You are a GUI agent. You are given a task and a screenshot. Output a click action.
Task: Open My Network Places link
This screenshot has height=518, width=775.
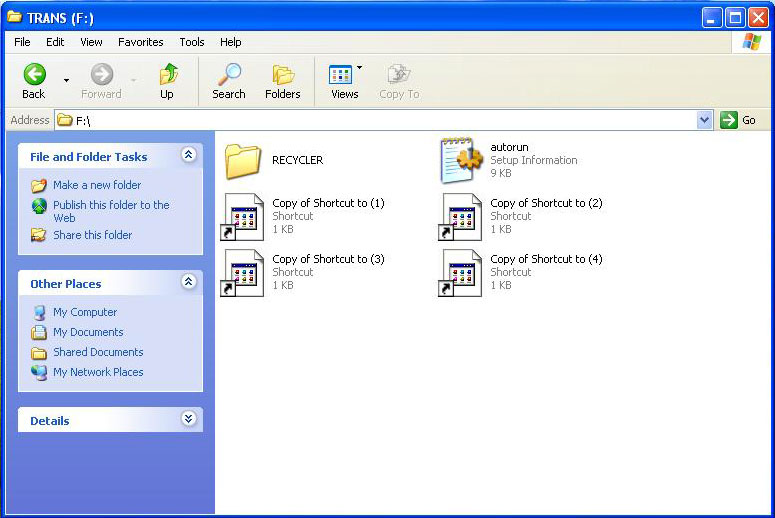98,372
